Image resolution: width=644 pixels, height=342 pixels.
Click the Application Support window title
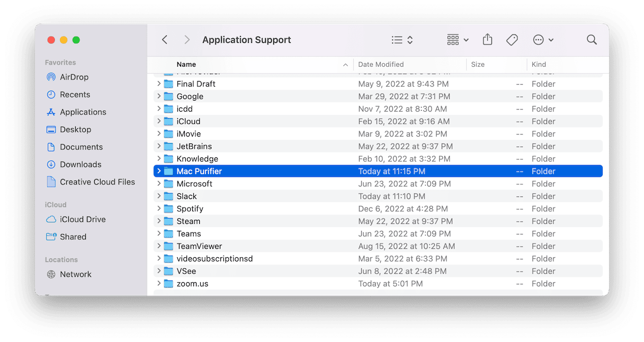pos(247,40)
